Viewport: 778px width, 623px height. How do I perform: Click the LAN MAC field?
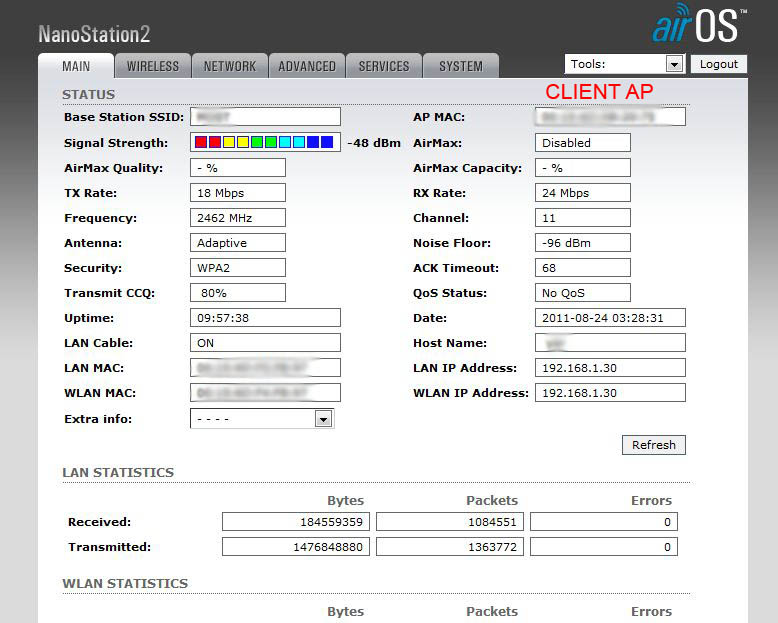[265, 368]
